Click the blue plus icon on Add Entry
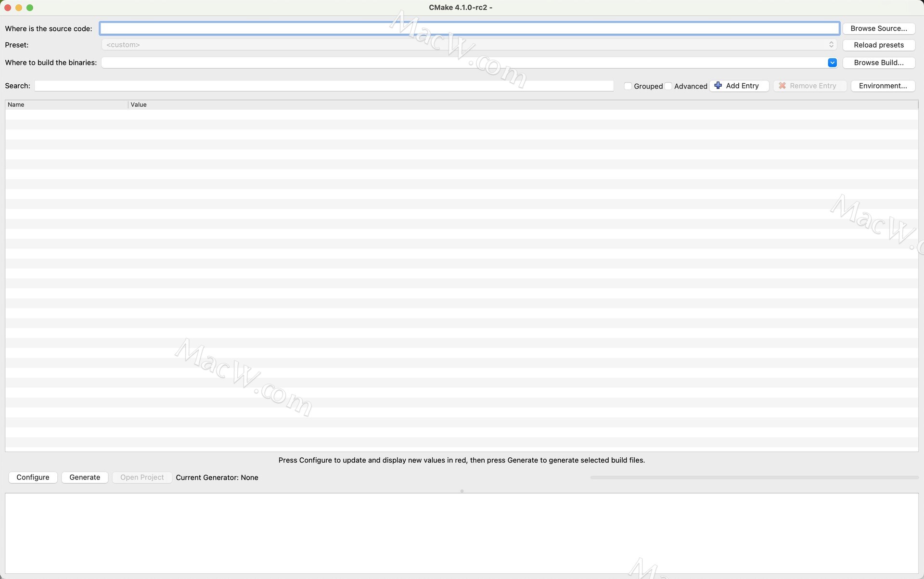This screenshot has width=924, height=579. 718,85
